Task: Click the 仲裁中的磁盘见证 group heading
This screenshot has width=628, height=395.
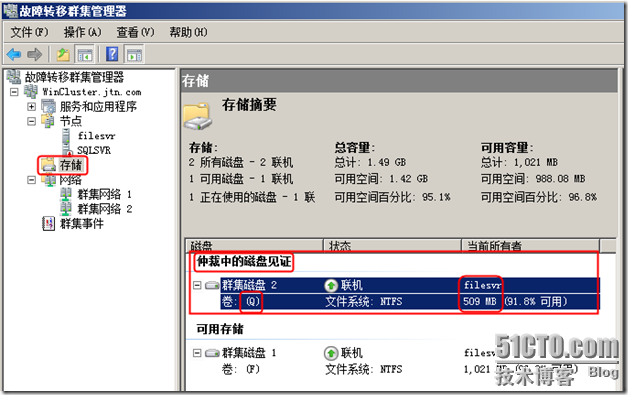Action: tap(244, 262)
